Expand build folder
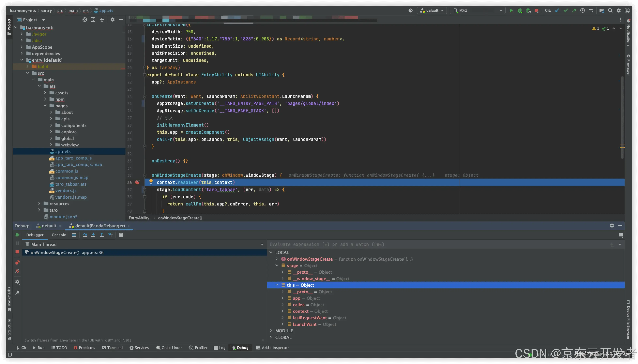This screenshot has height=364, width=638. point(28,66)
